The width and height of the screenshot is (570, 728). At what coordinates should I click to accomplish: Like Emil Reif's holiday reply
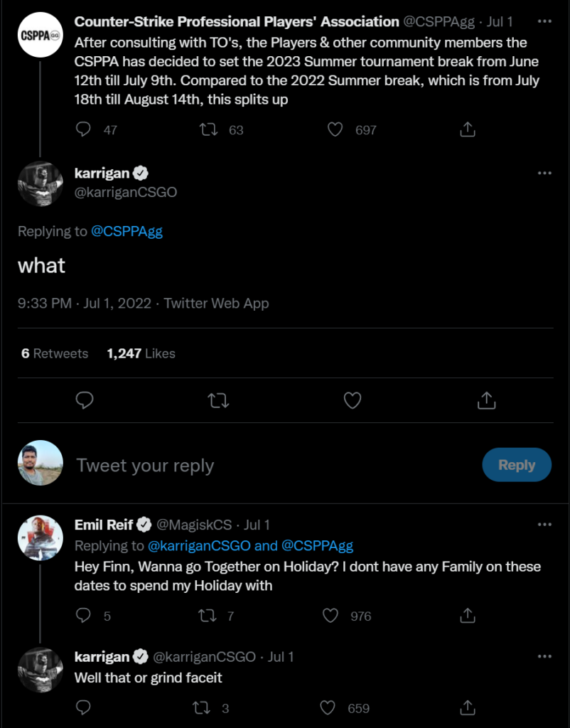point(330,616)
